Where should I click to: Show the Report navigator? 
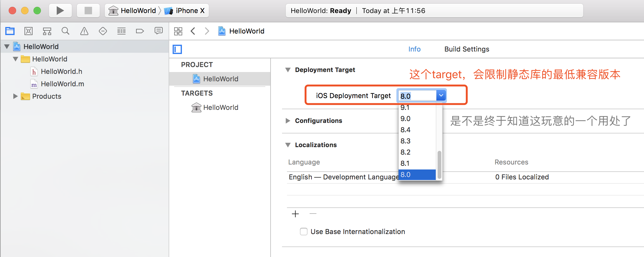pos(159,31)
